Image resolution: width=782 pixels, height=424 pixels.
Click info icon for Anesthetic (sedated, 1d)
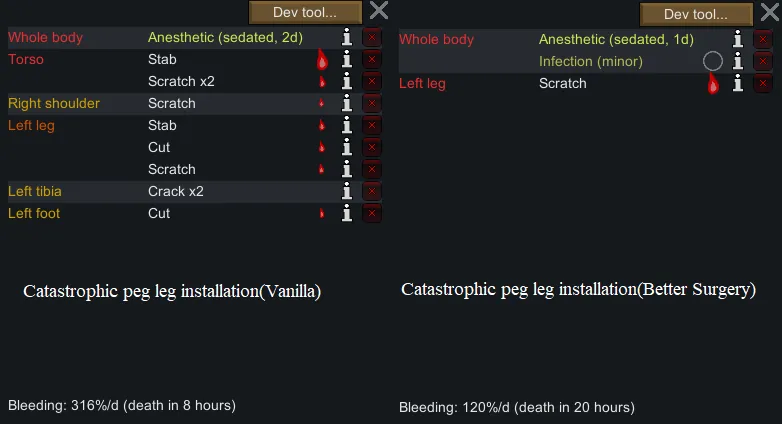coord(738,40)
